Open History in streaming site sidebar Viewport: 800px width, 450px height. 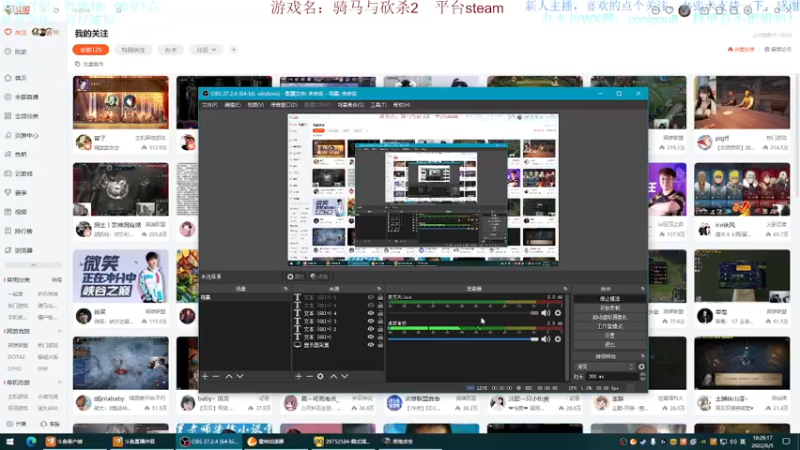click(x=16, y=52)
